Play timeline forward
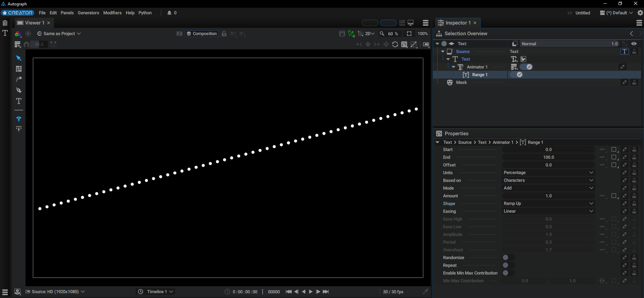The image size is (644, 298). click(x=311, y=292)
